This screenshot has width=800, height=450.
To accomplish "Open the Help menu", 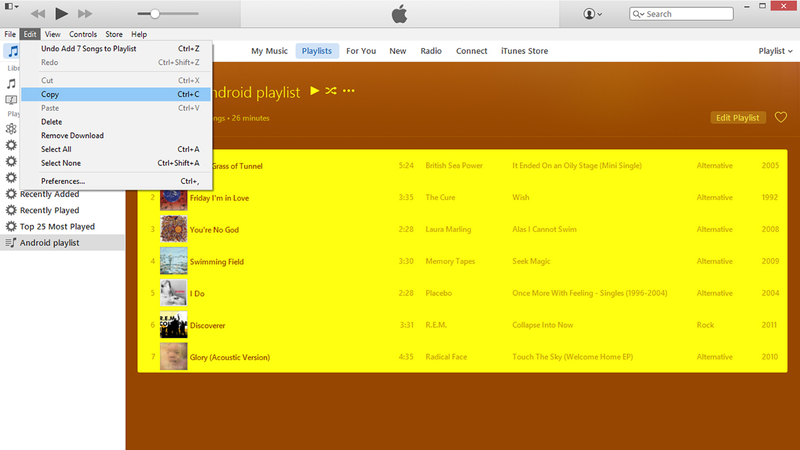I will tap(139, 34).
